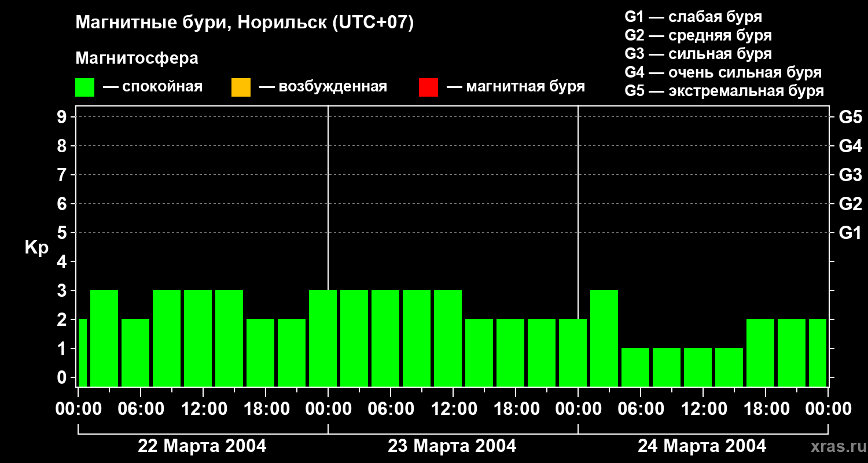The width and height of the screenshot is (868, 463).
Task: Click the date label '23 Марта 2004'
Action: click(x=452, y=446)
